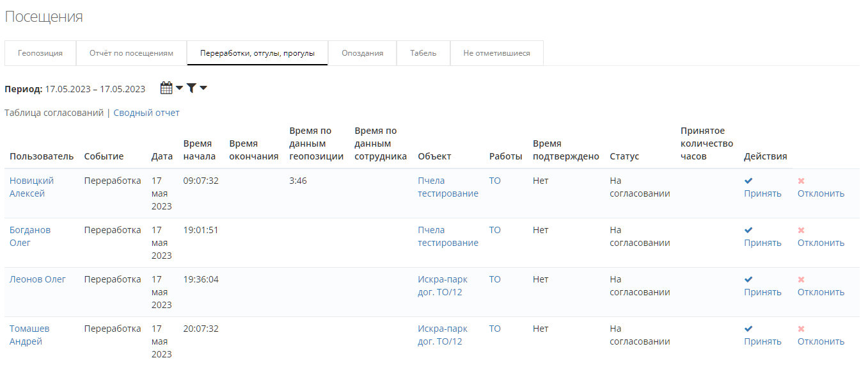Screen dimensions: 868x367
Task: Expand the dropdown arrow next to the calendar
Action: 180,88
